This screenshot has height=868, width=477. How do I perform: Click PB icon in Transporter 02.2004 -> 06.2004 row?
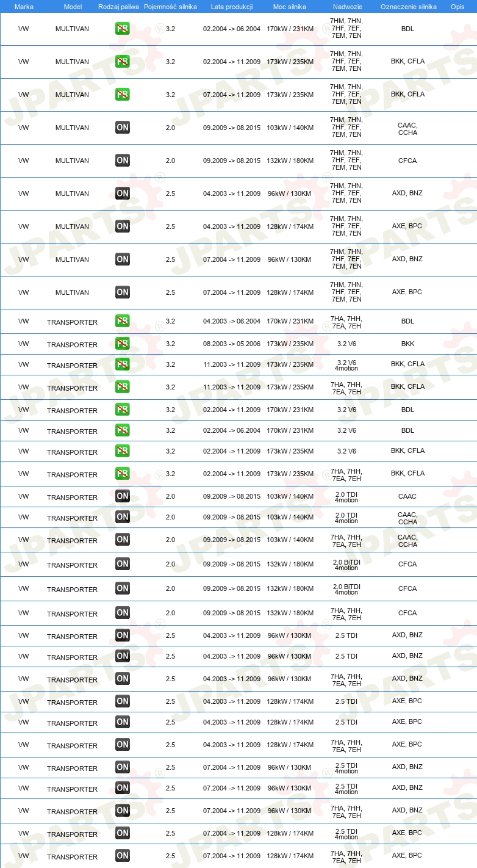pos(123,430)
